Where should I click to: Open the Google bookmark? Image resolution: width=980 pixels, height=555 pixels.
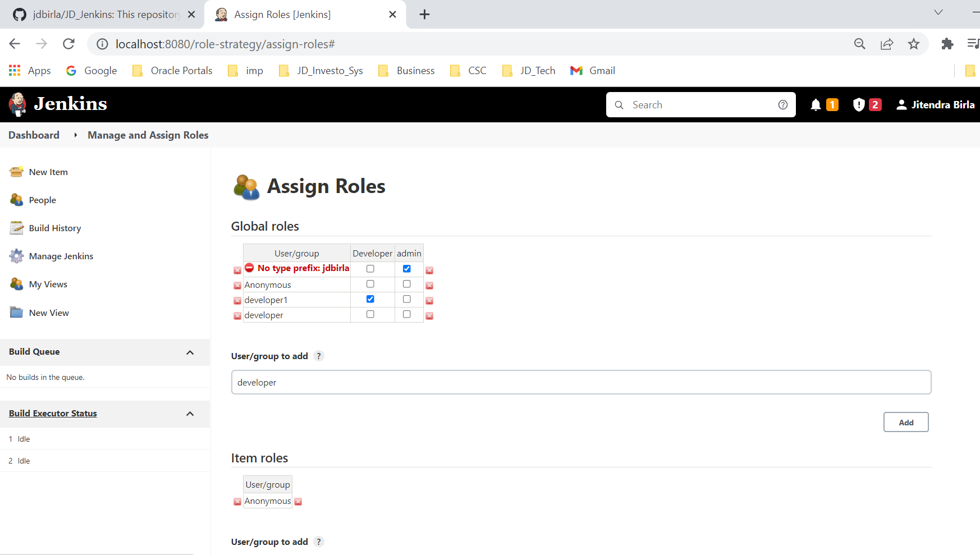[x=91, y=71]
